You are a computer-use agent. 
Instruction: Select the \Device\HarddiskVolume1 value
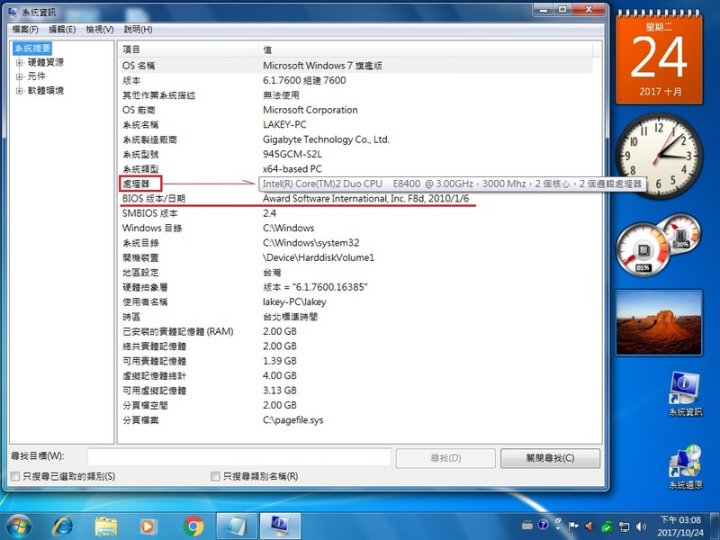[x=318, y=257]
